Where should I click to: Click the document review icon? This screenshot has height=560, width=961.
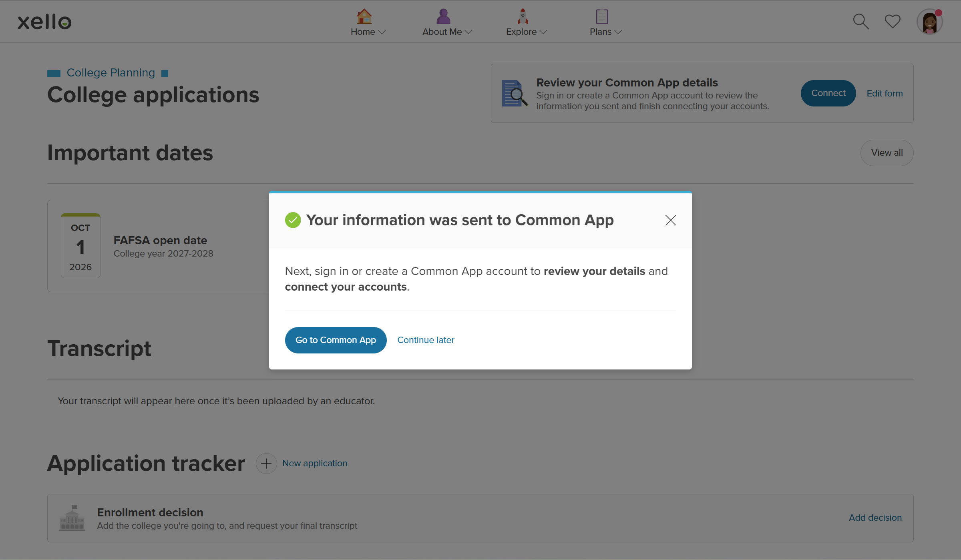pyautogui.click(x=515, y=93)
